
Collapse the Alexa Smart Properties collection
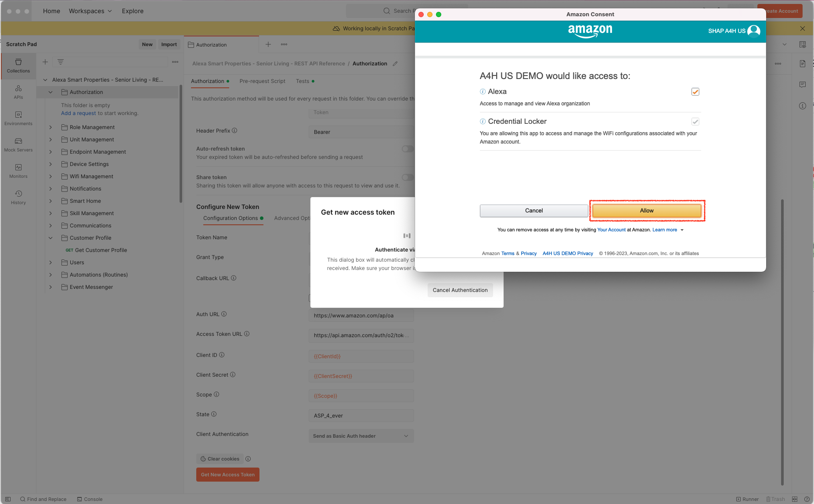pos(45,80)
